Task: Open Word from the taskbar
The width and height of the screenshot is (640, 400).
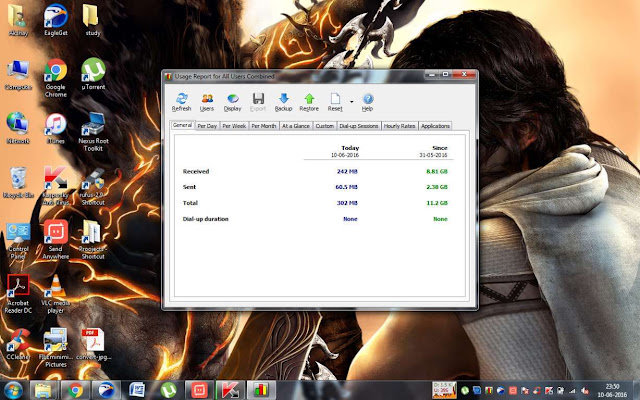Action: [x=137, y=390]
